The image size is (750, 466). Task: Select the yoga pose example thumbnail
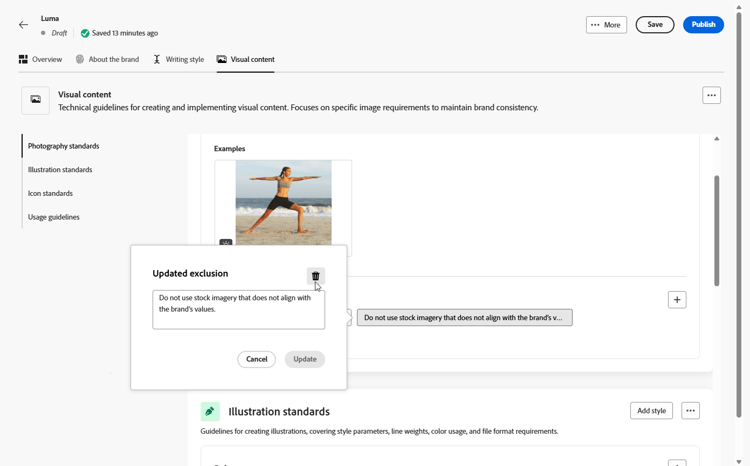point(283,203)
